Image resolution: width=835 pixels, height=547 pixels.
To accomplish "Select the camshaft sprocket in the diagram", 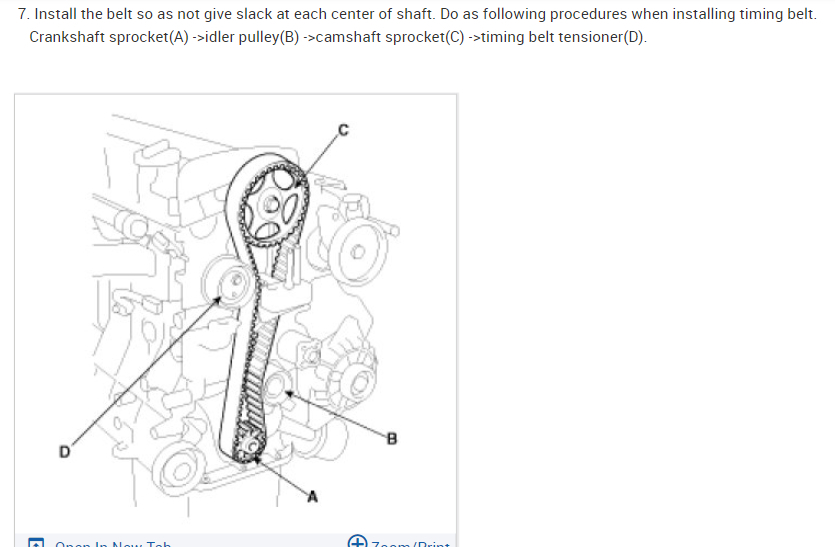I will (273, 203).
